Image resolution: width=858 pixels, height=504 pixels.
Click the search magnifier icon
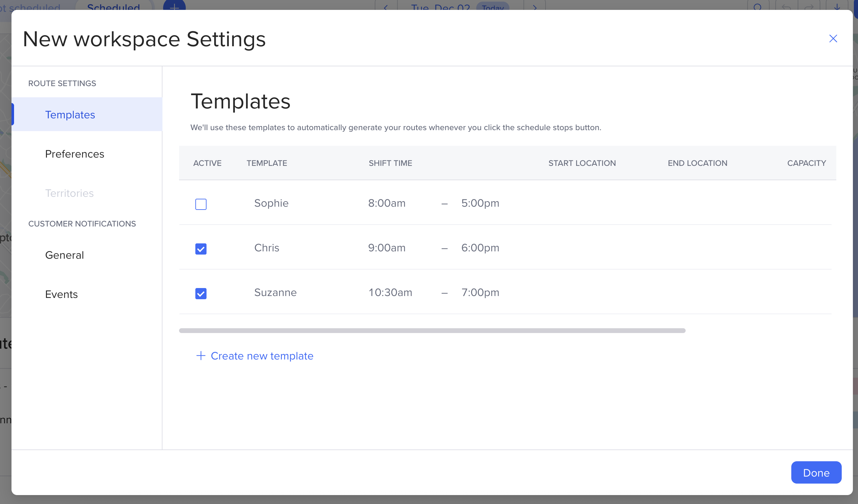757,7
